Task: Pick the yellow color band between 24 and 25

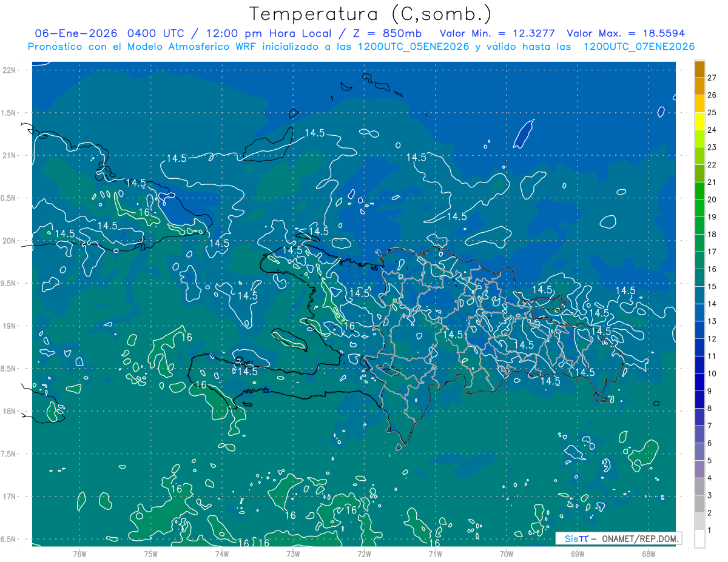Action: coord(699,121)
